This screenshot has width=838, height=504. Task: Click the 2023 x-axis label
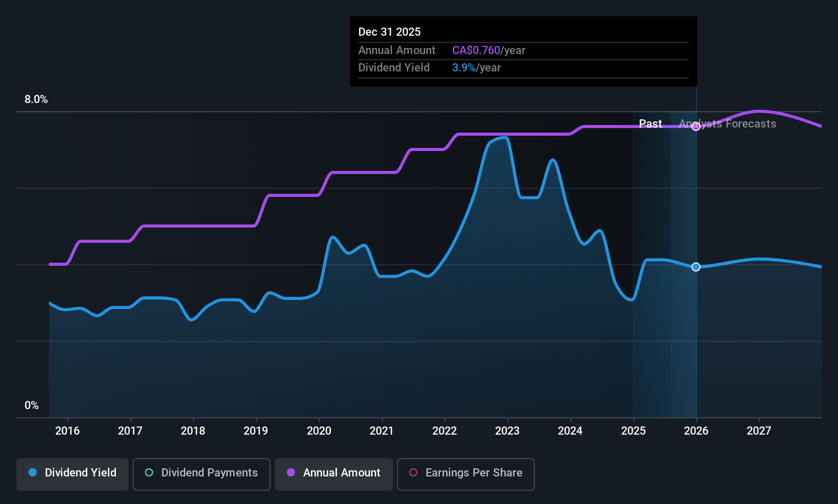507,431
